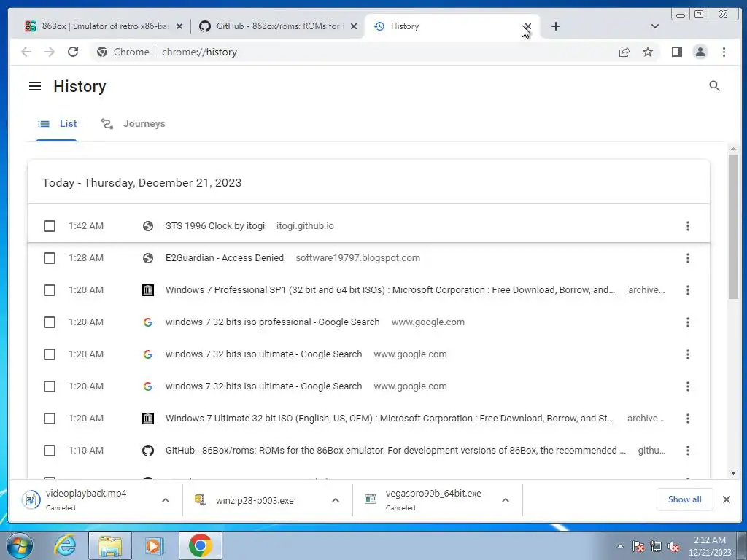Open Windows 7 Professional SP1 archive link
This screenshot has width=747, height=560.
click(390, 290)
